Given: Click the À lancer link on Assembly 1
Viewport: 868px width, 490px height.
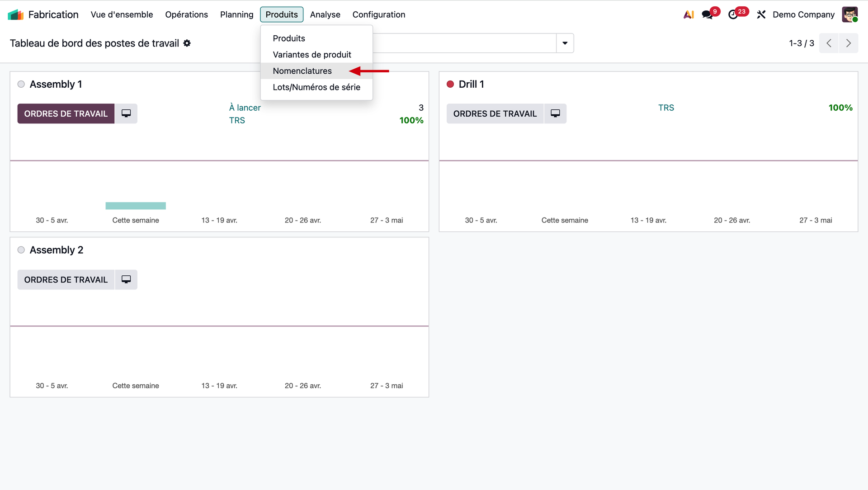Looking at the screenshot, I should pos(245,108).
